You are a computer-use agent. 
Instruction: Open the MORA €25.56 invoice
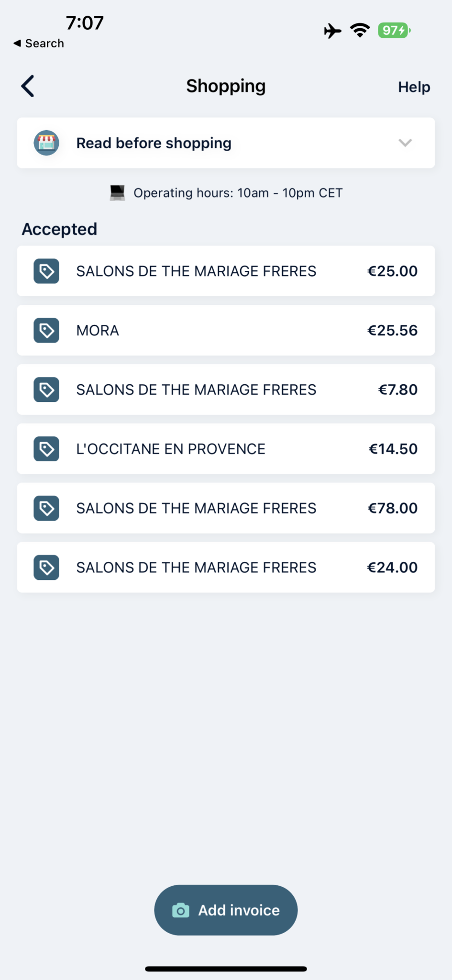point(226,331)
